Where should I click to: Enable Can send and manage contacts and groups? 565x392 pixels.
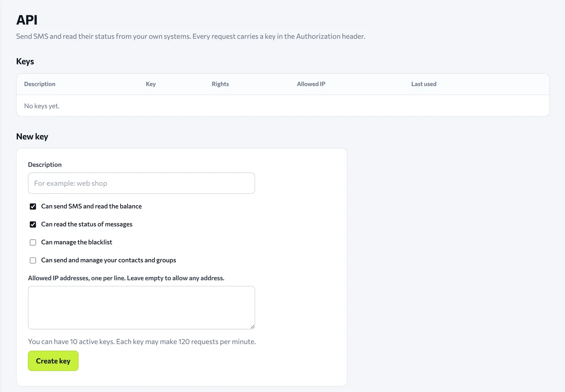point(33,260)
